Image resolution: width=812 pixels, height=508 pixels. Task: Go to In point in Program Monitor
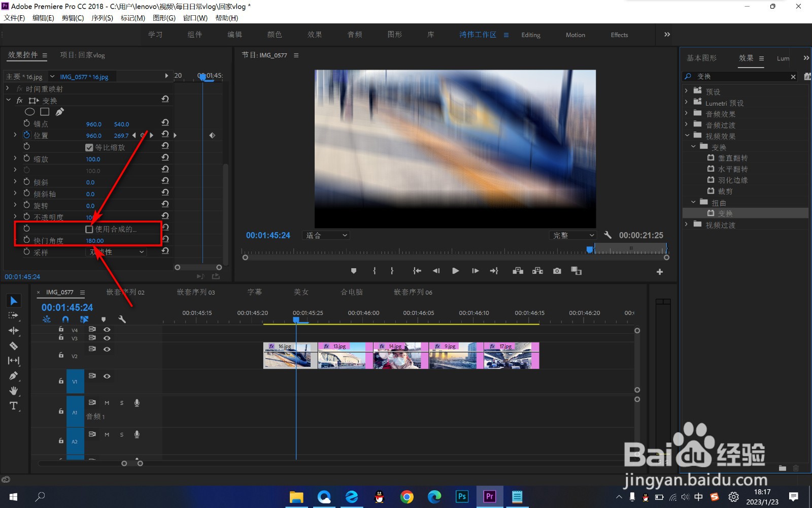(417, 271)
